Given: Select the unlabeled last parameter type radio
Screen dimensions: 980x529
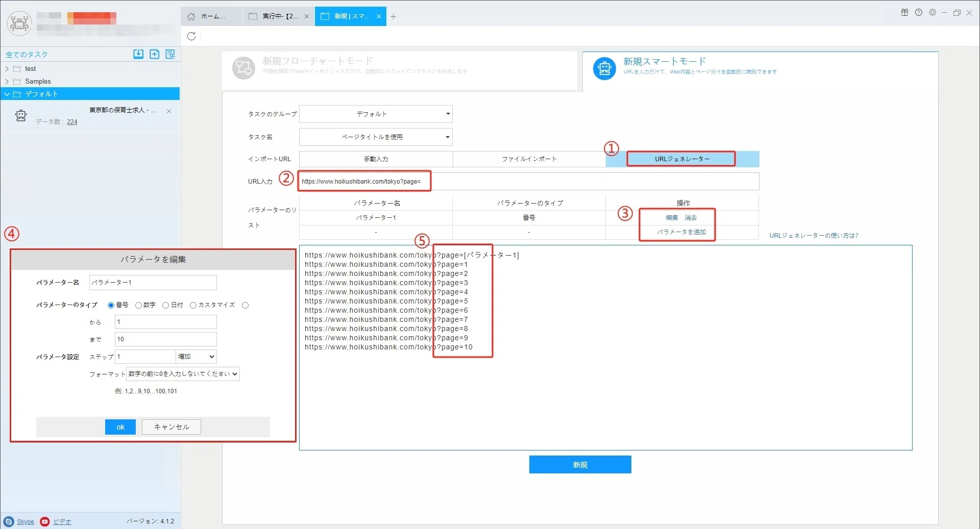Looking at the screenshot, I should [x=246, y=306].
